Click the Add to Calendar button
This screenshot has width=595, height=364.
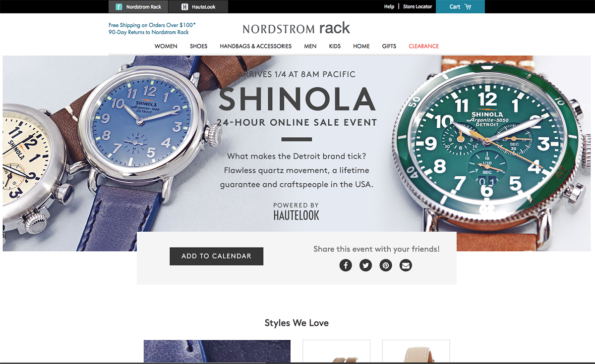coord(216,256)
